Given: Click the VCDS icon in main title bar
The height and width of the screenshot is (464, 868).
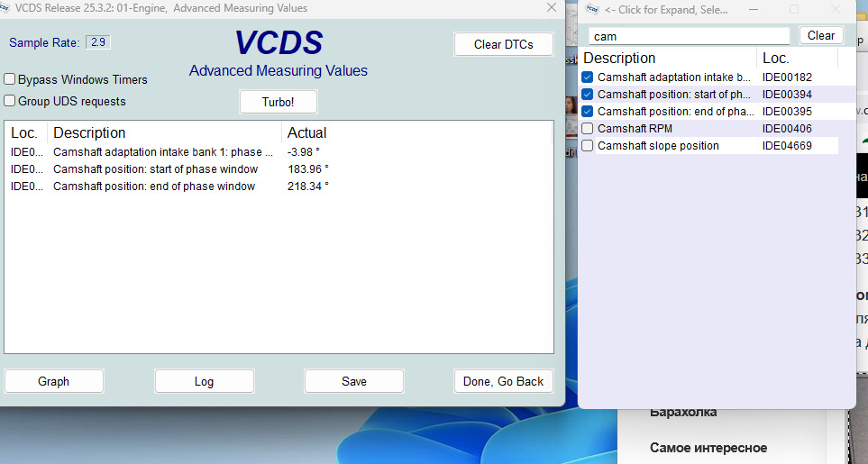Looking at the screenshot, I should point(6,8).
